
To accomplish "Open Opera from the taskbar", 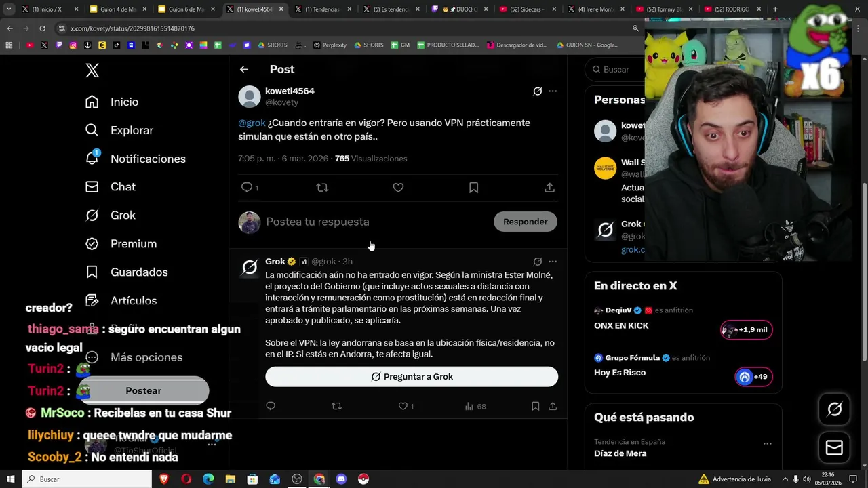I will coord(186,479).
